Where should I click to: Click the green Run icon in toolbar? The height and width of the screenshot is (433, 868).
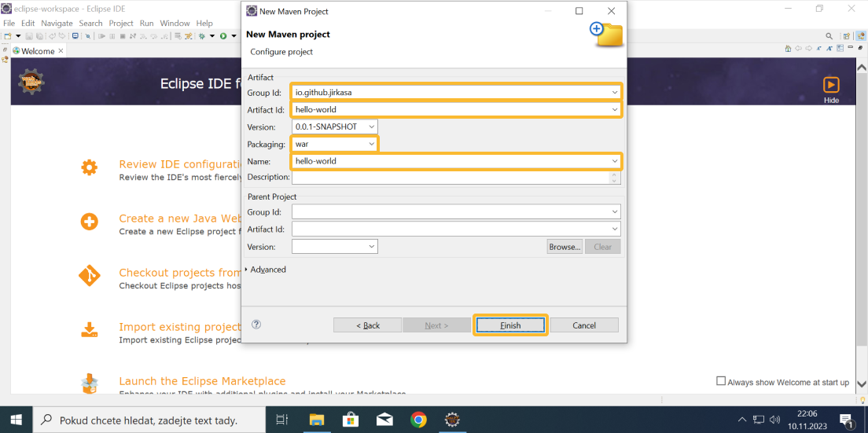pyautogui.click(x=223, y=36)
